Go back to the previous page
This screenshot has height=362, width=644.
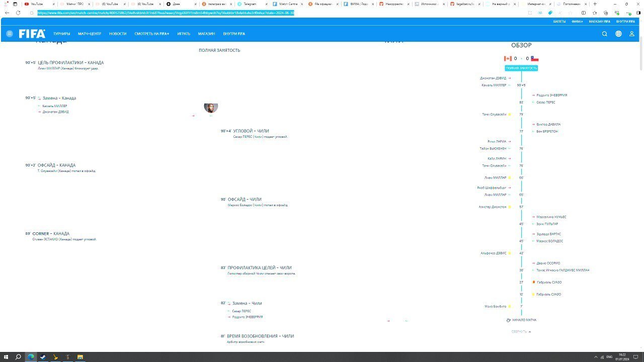point(7,13)
